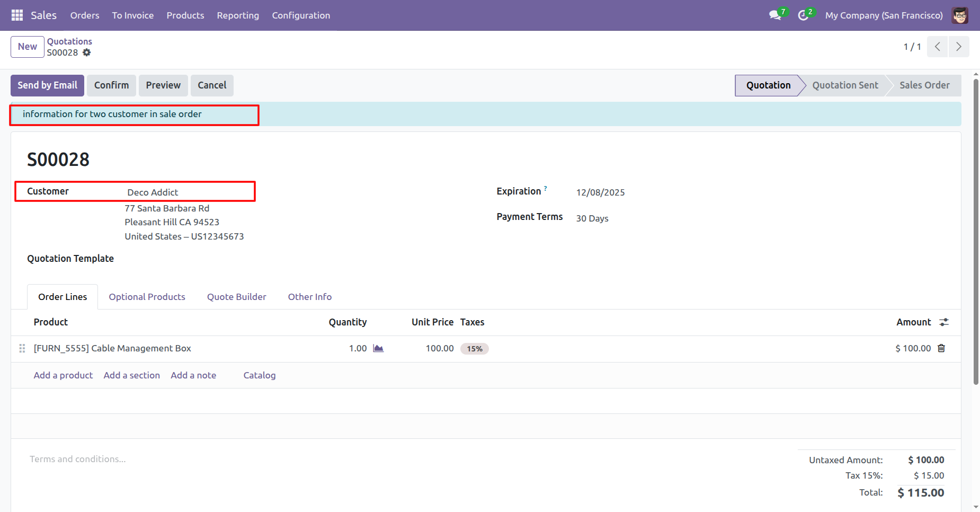Select the Quotation Sent status stage
Image resolution: width=980 pixels, height=512 pixels.
845,85
